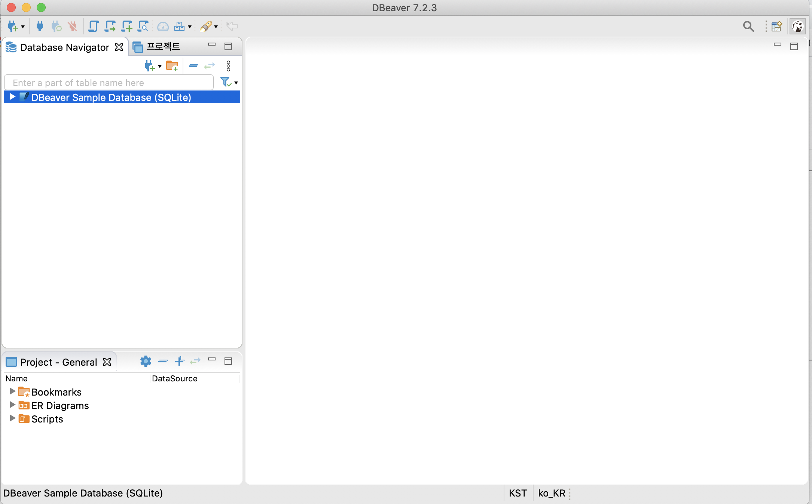Click Open Perspective icon at top right
The image size is (812, 504).
(x=777, y=26)
